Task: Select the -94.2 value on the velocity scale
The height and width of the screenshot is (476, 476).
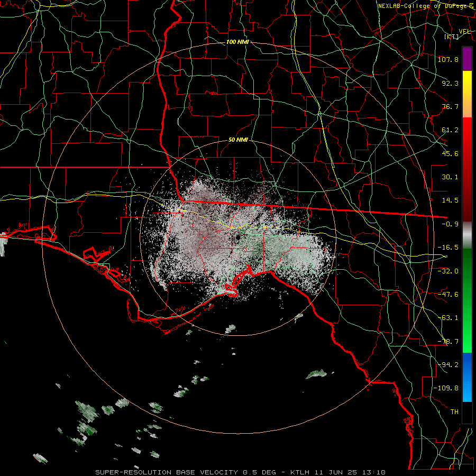Action: [448, 364]
